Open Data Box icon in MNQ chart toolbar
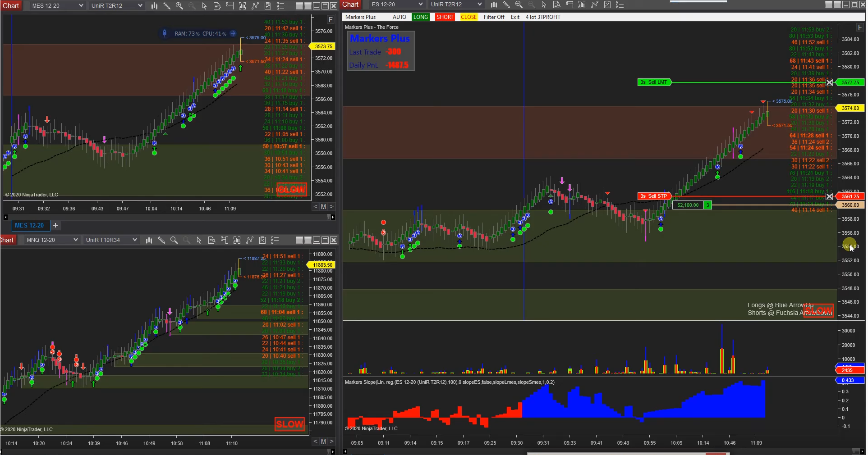This screenshot has height=455, width=868. 211,240
